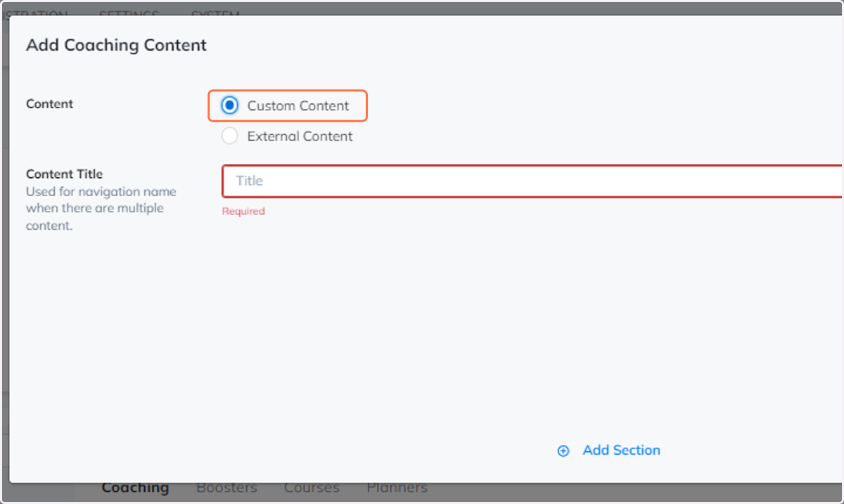Click the Content Title field label

tap(65, 174)
